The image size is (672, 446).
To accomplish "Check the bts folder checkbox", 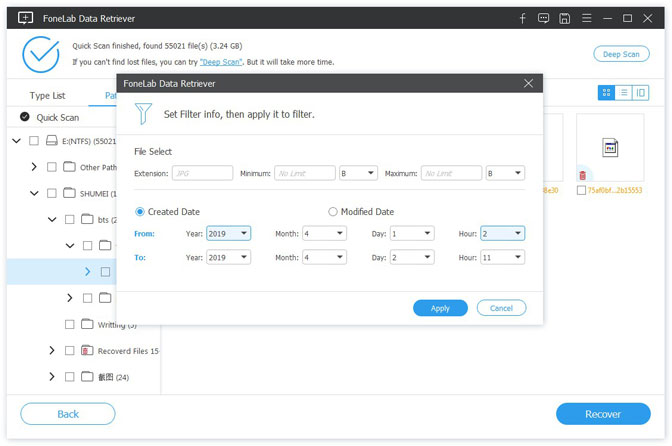I will [69, 219].
